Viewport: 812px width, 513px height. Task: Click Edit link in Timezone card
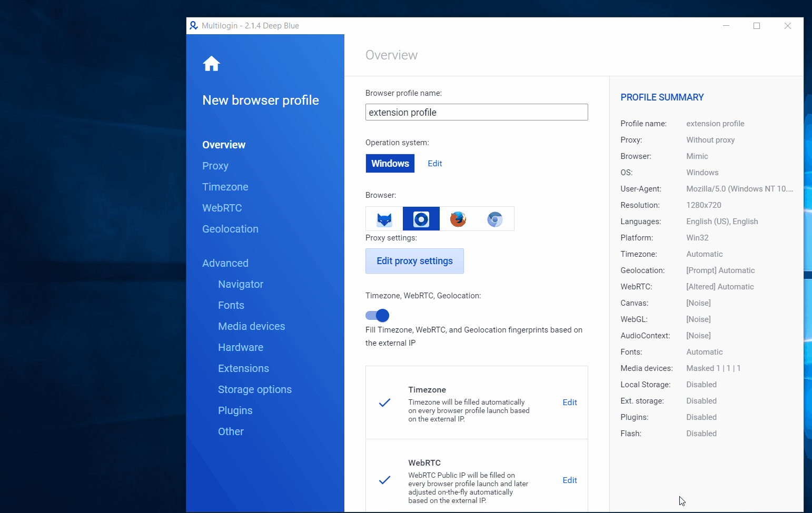point(570,403)
